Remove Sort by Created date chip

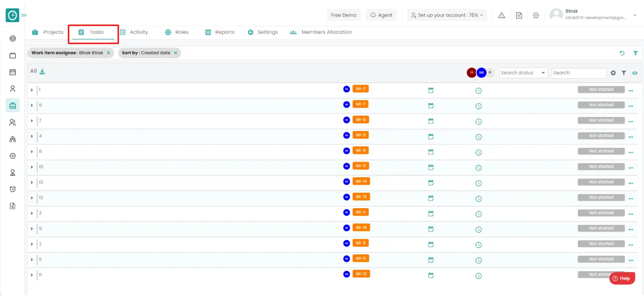(x=175, y=53)
